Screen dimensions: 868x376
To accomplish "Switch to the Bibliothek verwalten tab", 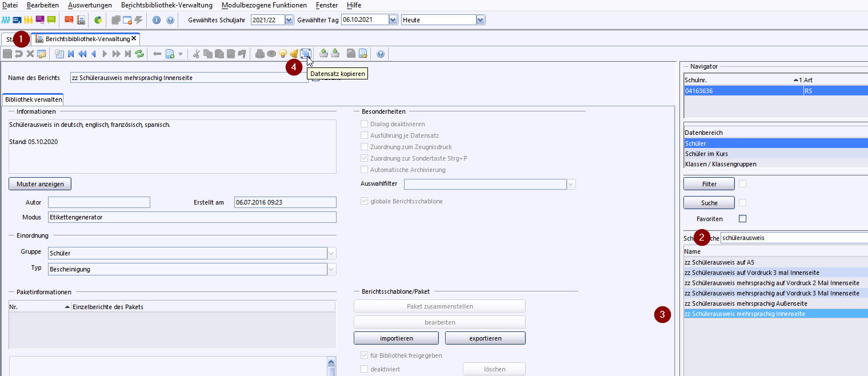I will point(33,99).
